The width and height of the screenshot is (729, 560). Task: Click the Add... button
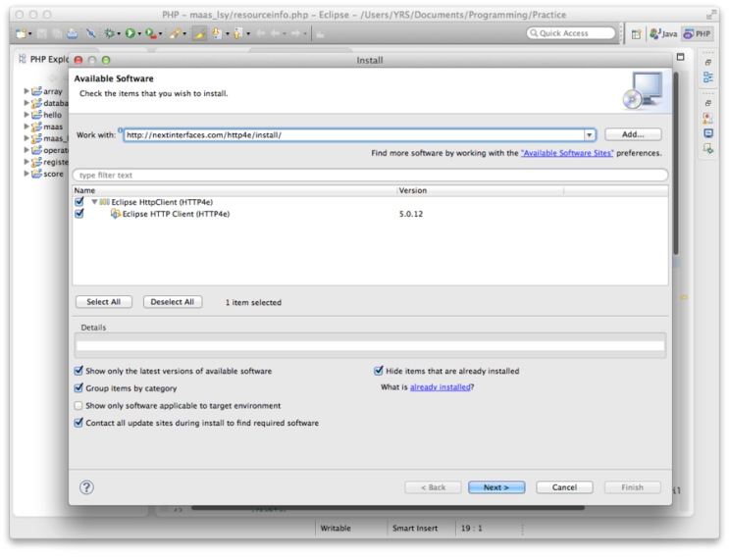(633, 134)
